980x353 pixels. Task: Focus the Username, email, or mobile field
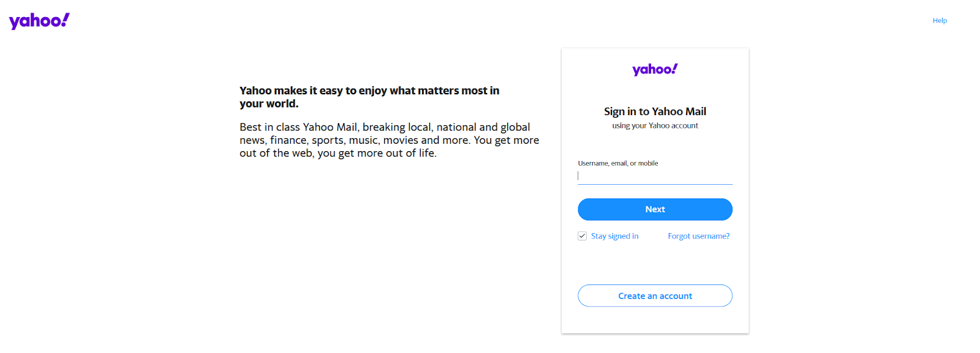coord(655,176)
